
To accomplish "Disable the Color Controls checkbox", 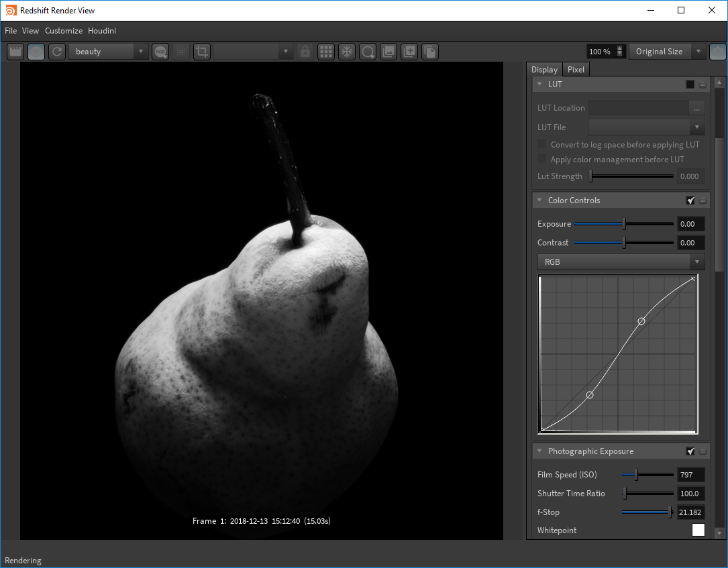I will (x=690, y=201).
